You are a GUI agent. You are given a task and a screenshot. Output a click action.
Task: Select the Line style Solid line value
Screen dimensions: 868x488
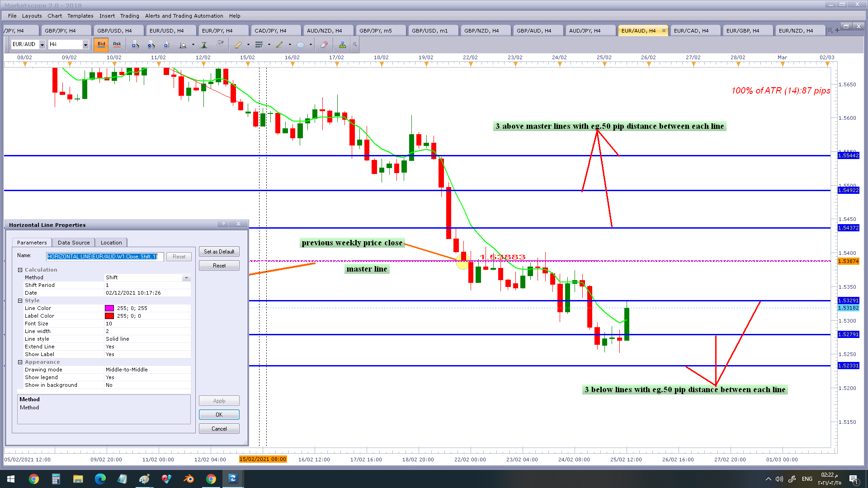tap(147, 339)
